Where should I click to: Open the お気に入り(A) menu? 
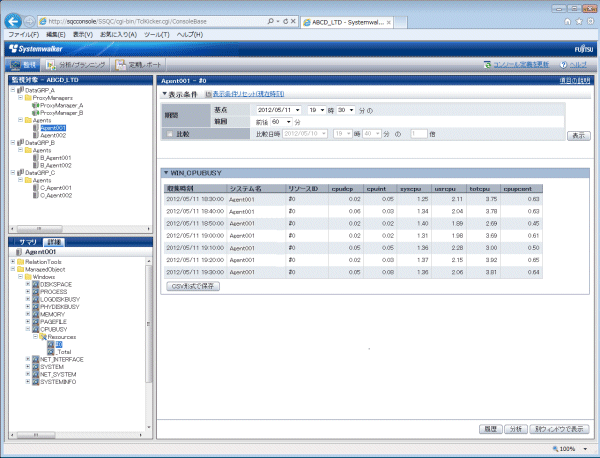click(x=119, y=35)
